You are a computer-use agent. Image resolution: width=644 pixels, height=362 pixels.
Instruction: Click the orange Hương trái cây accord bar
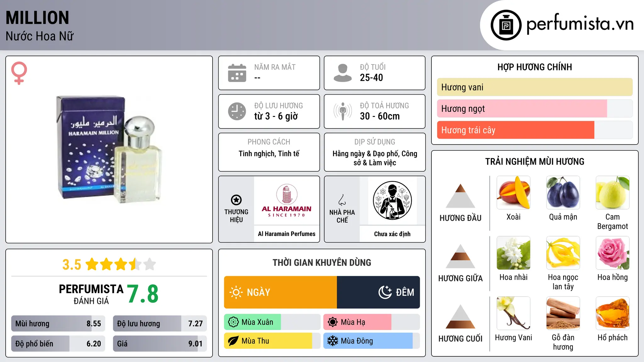pos(516,130)
